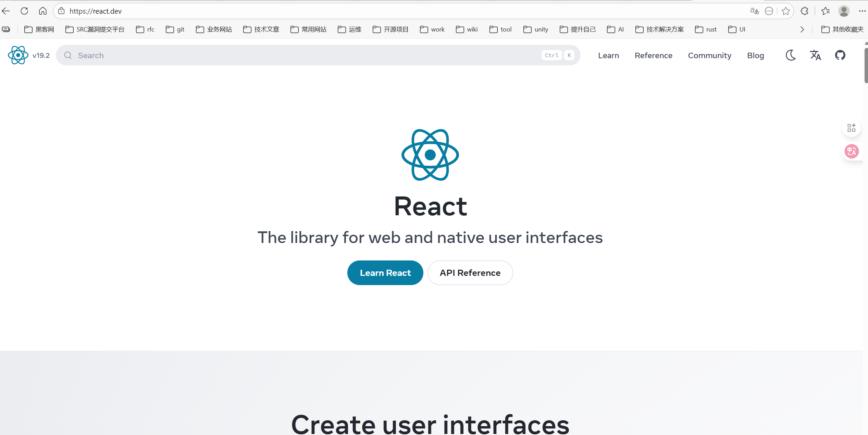Open the unity bookmark folder

[x=536, y=29]
